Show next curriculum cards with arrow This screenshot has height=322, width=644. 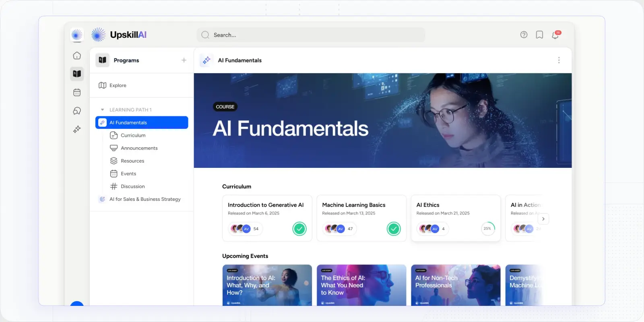click(543, 219)
